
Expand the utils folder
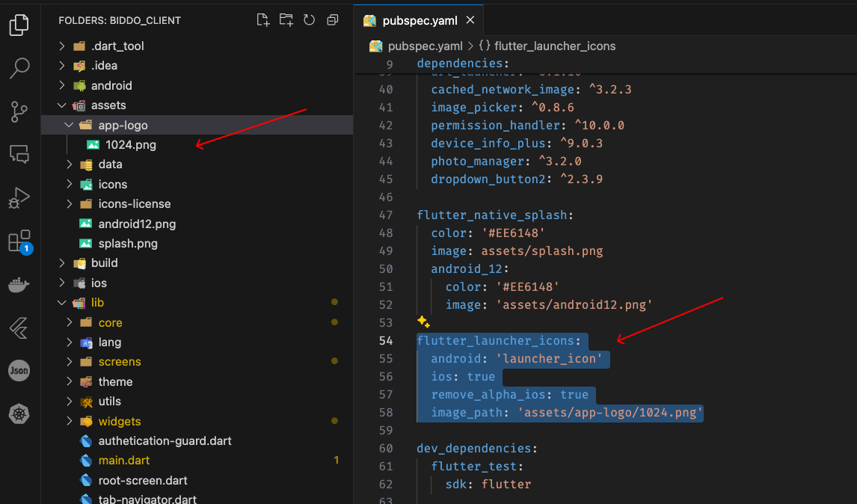(69, 402)
